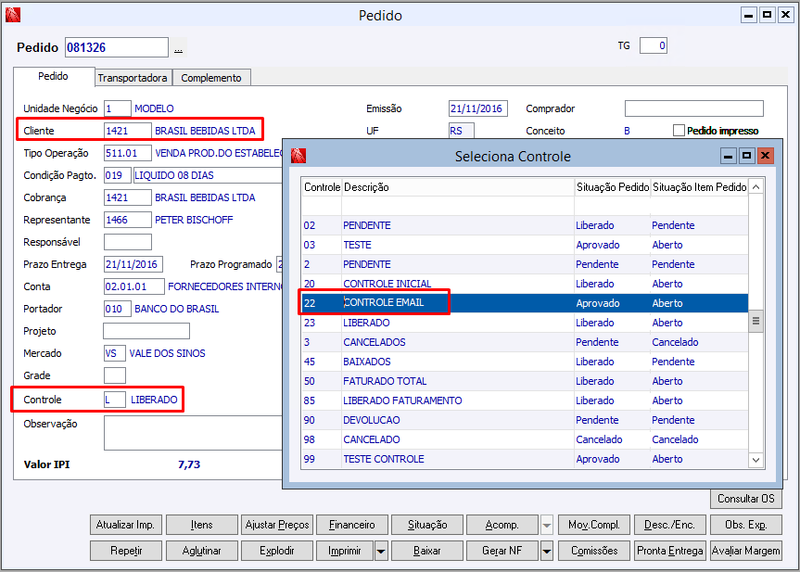Click the Consultar OS button
This screenshot has height=572, width=800.
click(746, 499)
